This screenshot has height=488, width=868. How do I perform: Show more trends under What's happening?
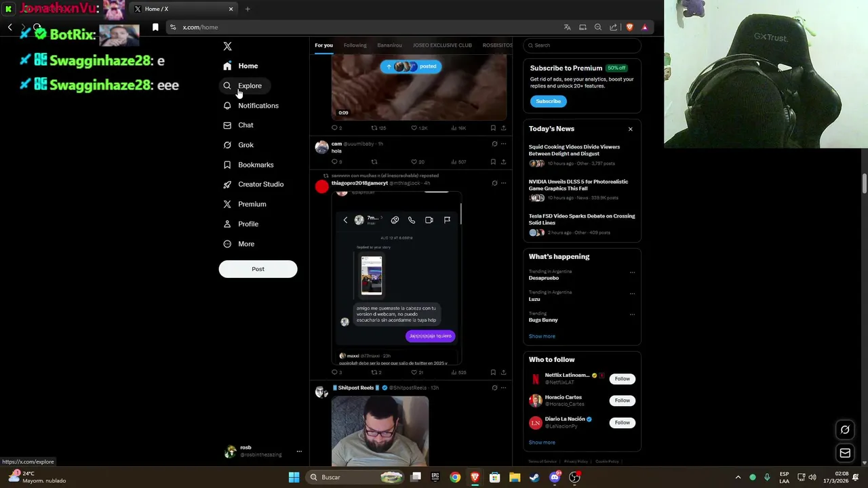click(x=542, y=336)
